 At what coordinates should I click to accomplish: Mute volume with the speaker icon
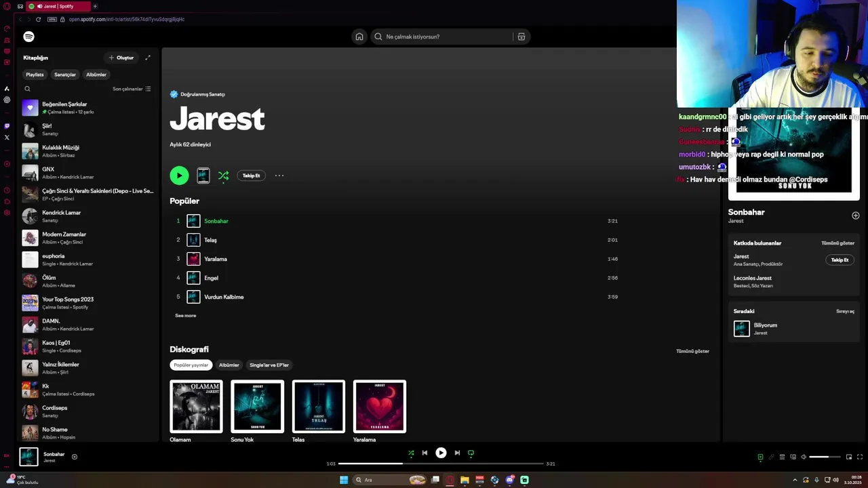pyautogui.click(x=804, y=457)
